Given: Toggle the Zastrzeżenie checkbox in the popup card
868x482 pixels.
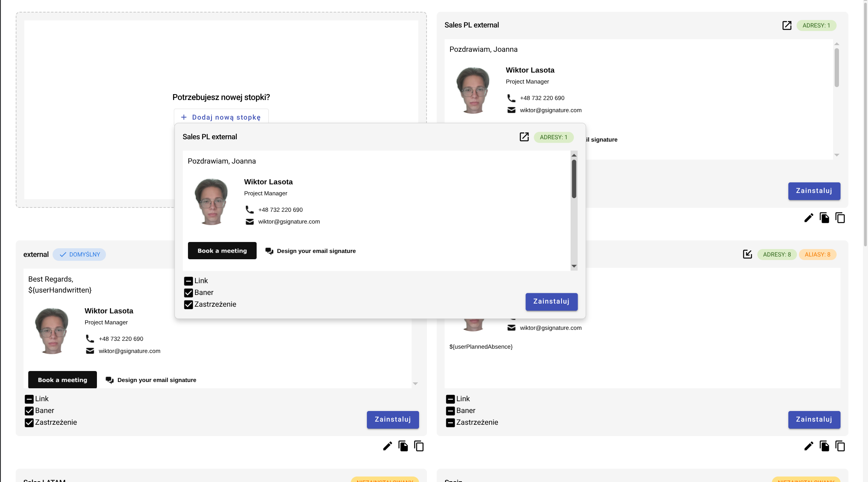Looking at the screenshot, I should 188,304.
